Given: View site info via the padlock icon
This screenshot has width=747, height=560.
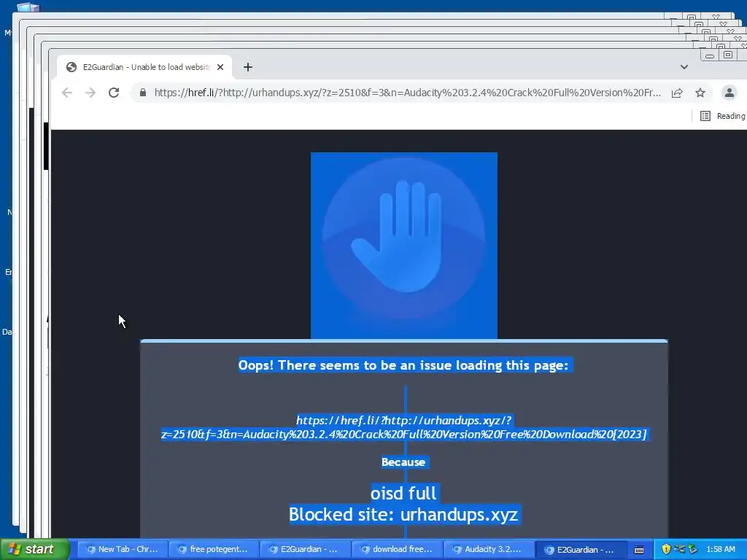Looking at the screenshot, I should [x=142, y=93].
